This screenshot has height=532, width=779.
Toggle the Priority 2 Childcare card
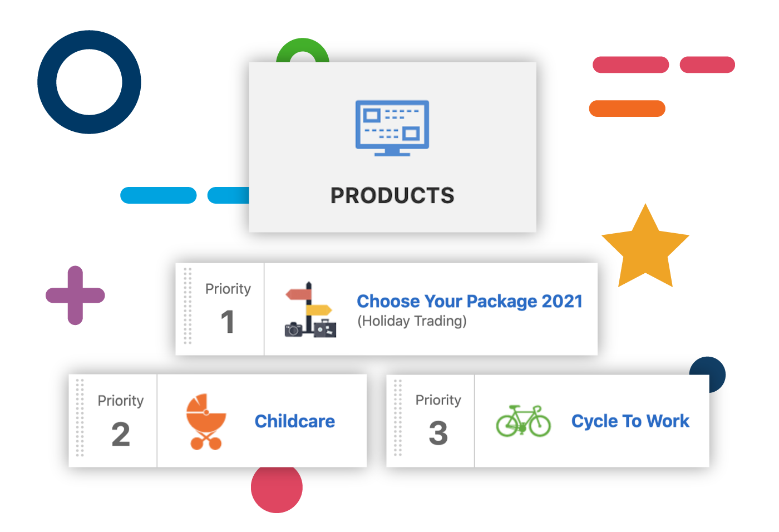click(217, 421)
